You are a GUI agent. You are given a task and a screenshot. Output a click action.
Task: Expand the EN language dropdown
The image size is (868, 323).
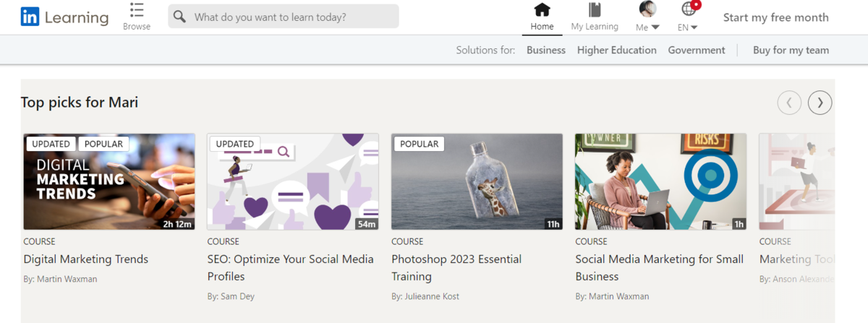click(x=688, y=27)
